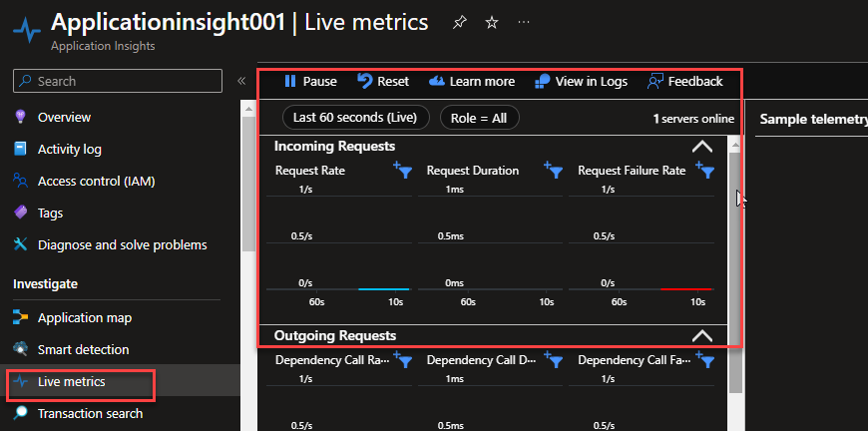Image resolution: width=868 pixels, height=431 pixels.
Task: Click the Request Rate filter icon
Action: [x=402, y=171]
